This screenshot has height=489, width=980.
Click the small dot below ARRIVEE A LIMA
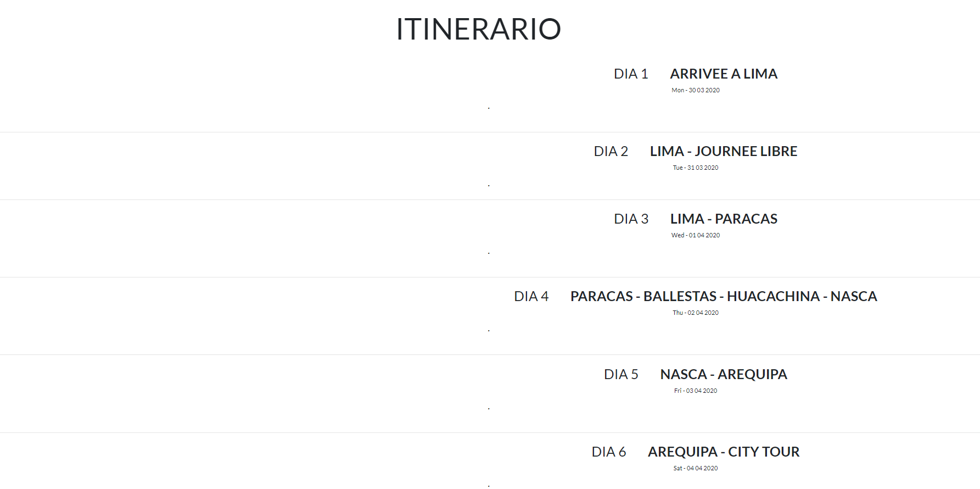489,108
